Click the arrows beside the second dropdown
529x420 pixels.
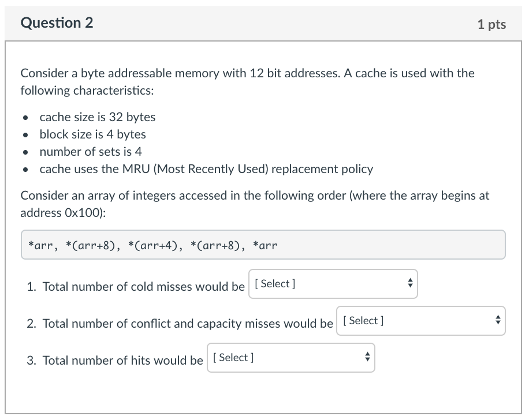[497, 320]
